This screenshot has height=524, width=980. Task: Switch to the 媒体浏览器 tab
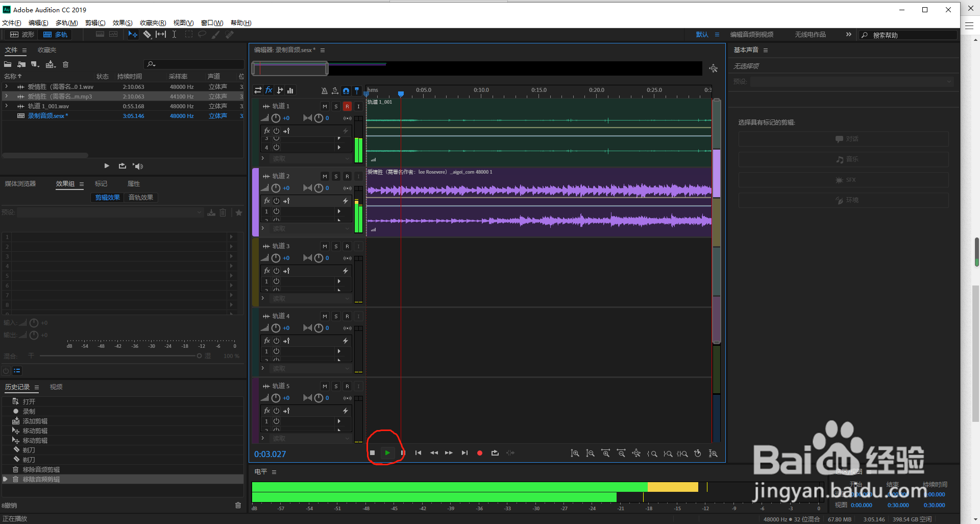tap(20, 184)
